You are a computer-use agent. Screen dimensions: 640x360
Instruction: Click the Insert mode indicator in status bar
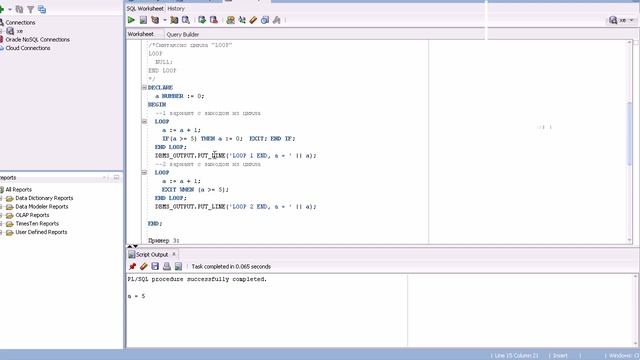(x=560, y=356)
